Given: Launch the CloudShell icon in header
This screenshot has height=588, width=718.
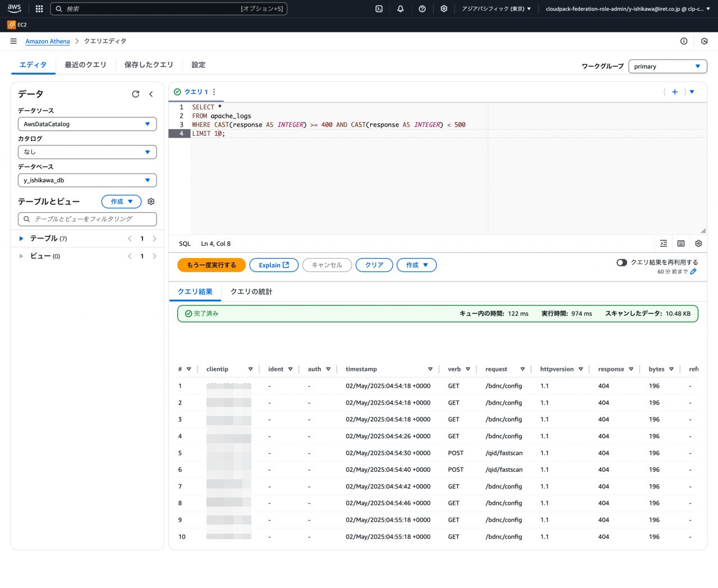Looking at the screenshot, I should (x=379, y=8).
